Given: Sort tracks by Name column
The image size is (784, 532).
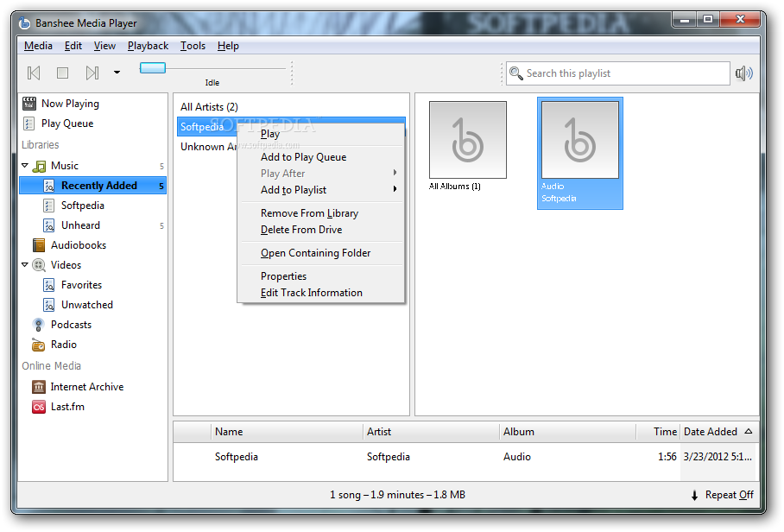Looking at the screenshot, I should (287, 432).
